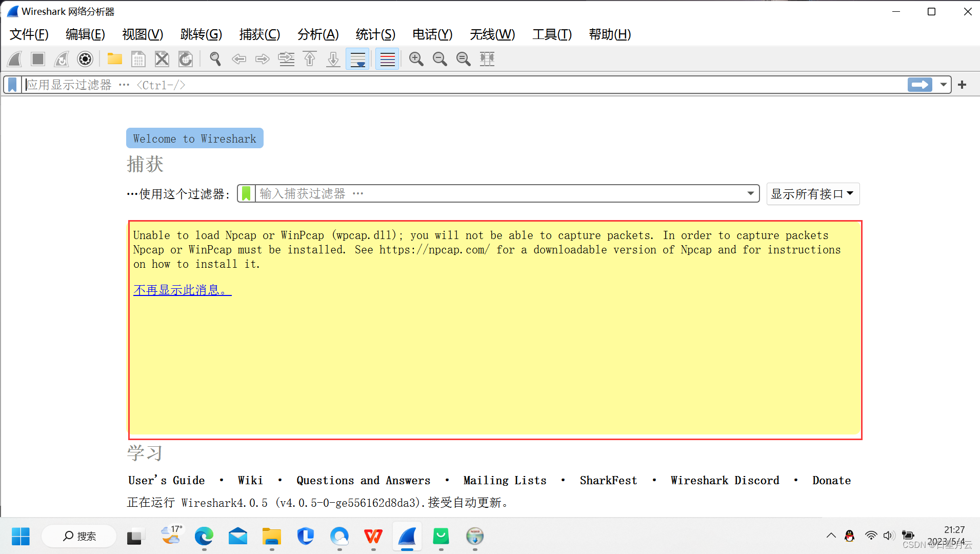Open 显示所有接口 dropdown
This screenshot has width=980, height=554.
tap(813, 194)
